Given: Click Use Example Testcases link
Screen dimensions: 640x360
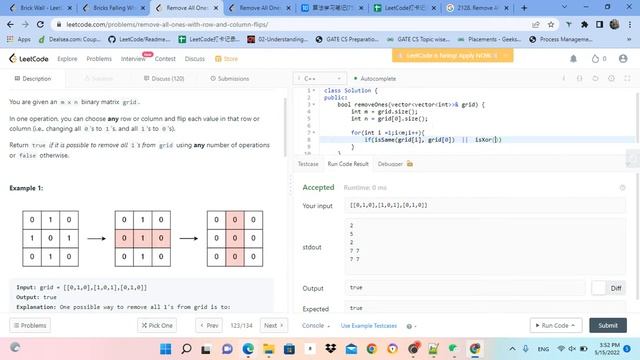Looking at the screenshot, I should (369, 326).
